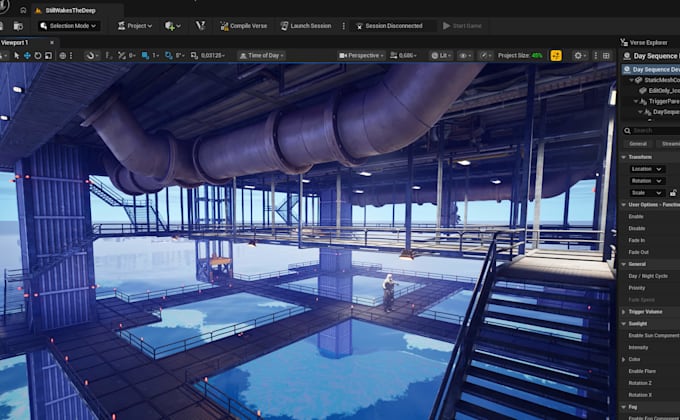The image size is (680, 420).
Task: Open the add content icon with green plus
Action: (172, 26)
